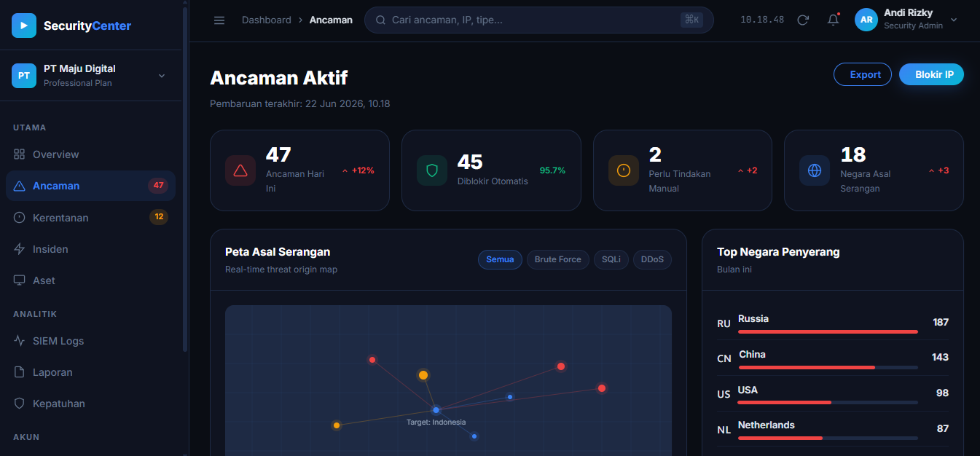This screenshot has width=980, height=456.
Task: Click the Netherlands attack count bar
Action: click(x=780, y=438)
